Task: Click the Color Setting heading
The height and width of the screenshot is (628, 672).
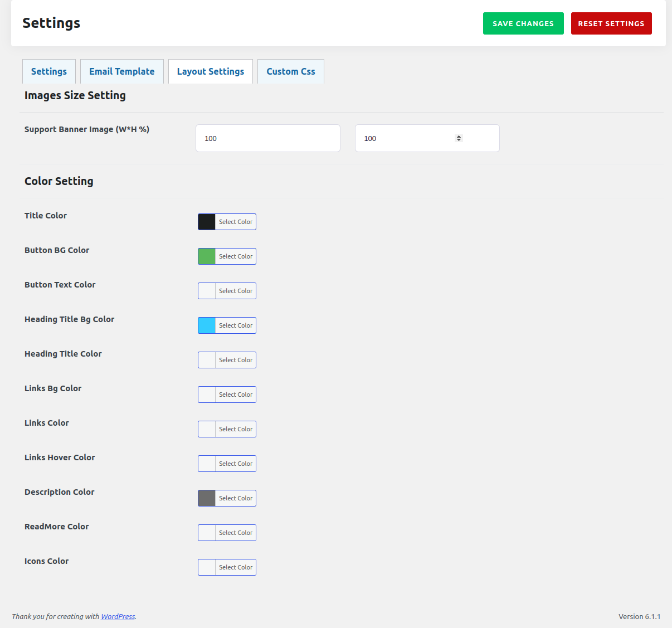Action: [59, 181]
